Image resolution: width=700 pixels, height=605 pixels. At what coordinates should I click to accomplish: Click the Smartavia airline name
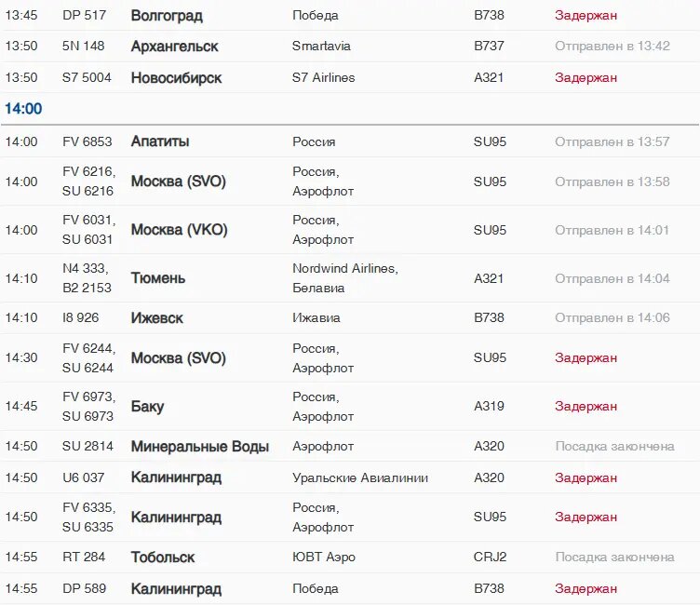point(321,47)
